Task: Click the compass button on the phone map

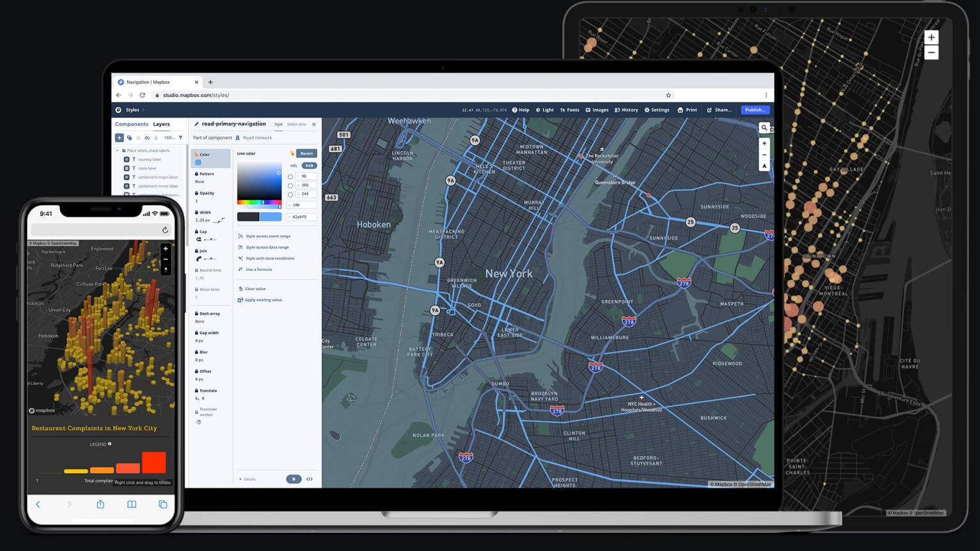Action: [166, 270]
